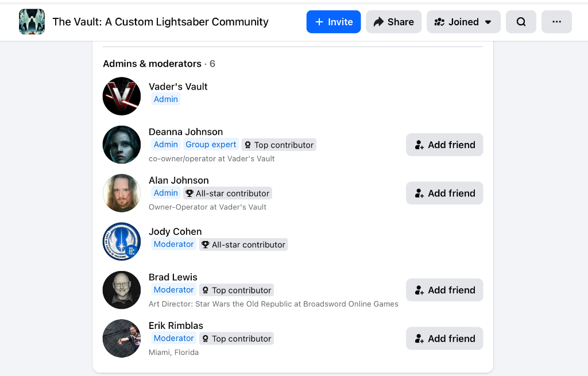
Task: Open Vader's Vault profile picture
Action: pos(122,96)
